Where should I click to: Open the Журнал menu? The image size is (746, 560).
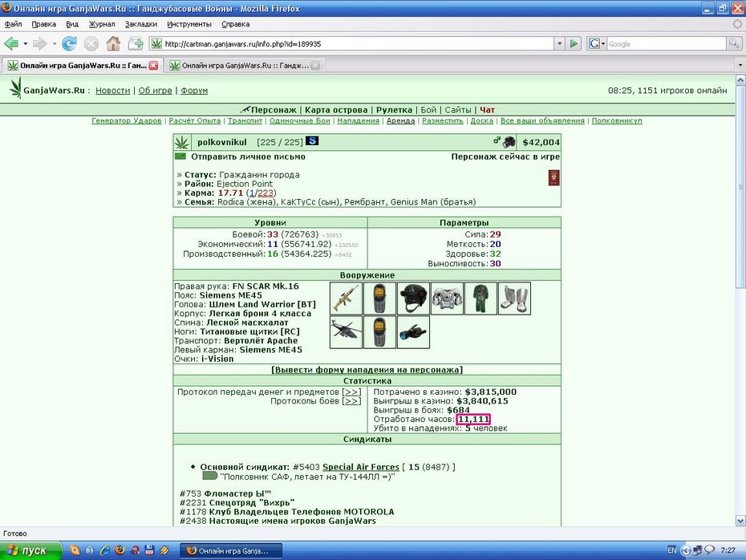(x=102, y=24)
